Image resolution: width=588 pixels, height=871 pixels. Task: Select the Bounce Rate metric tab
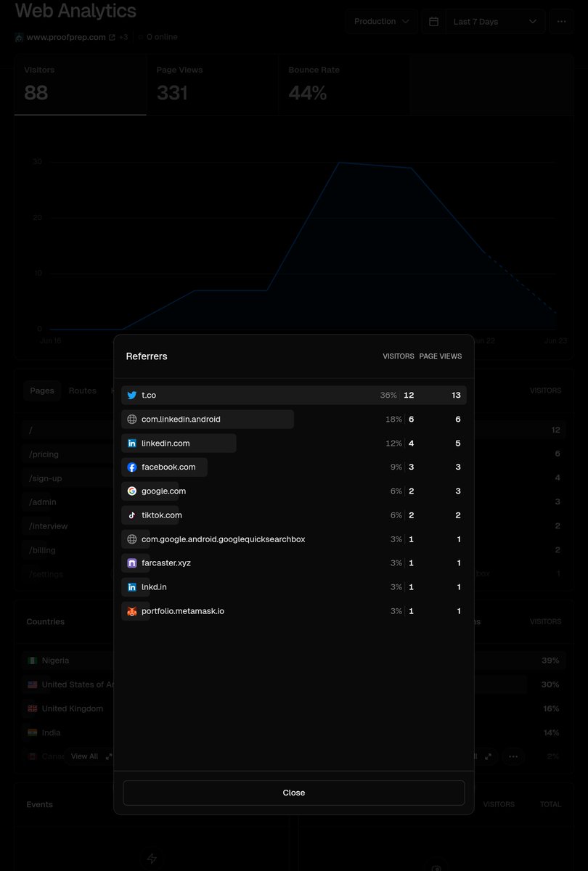344,84
